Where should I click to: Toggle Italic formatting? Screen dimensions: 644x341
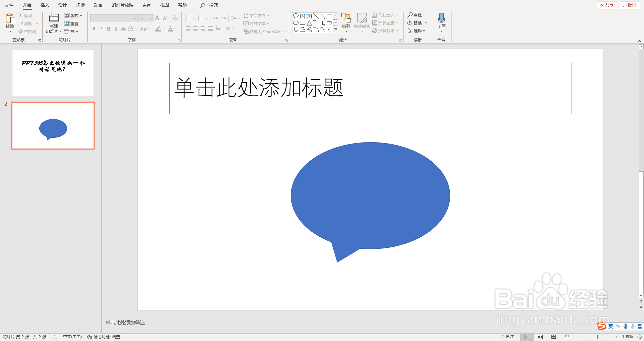(101, 29)
